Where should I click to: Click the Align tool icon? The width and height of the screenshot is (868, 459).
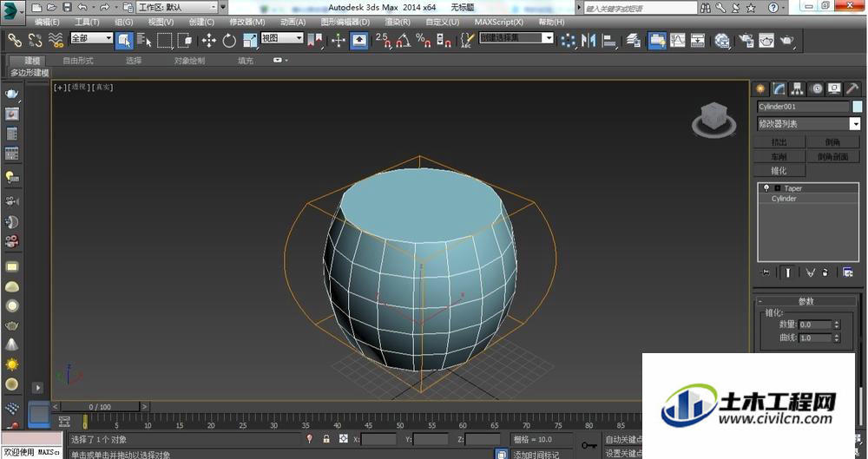click(609, 41)
